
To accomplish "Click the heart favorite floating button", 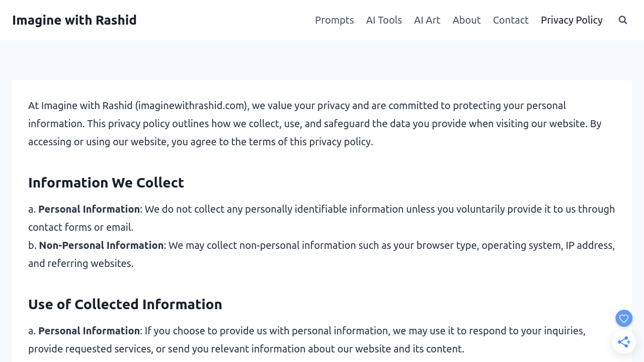I will click(624, 318).
